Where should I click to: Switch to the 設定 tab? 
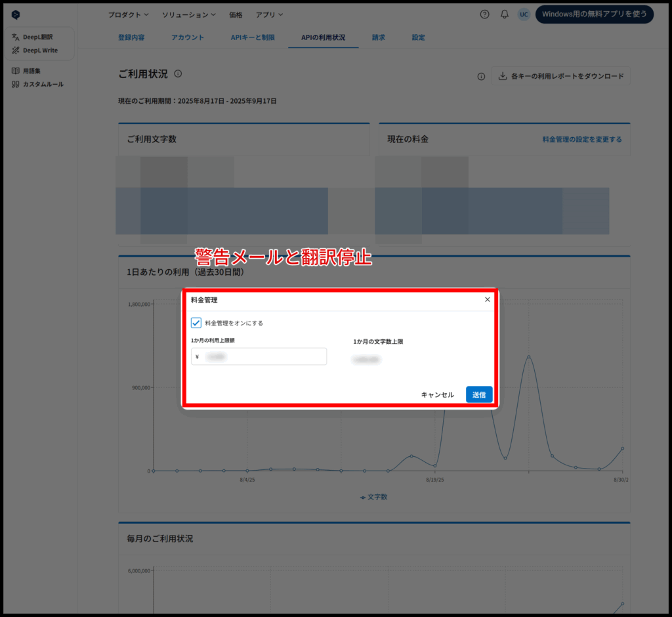tap(418, 37)
